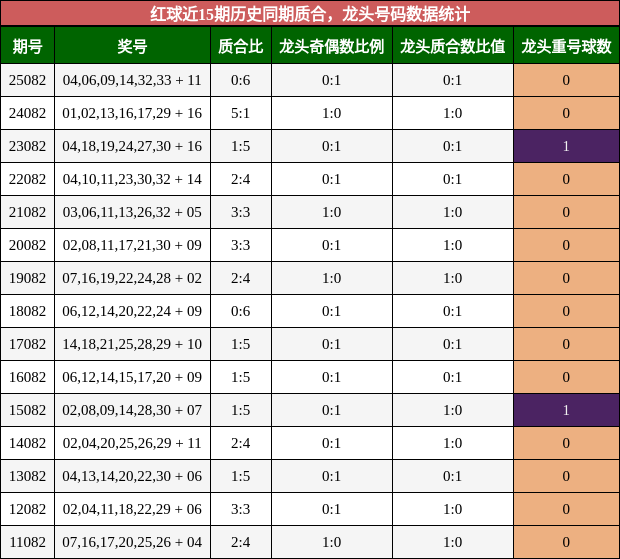Select draw numbers 02,08,11,17,21,30 + 09
The image size is (620, 559).
tap(132, 245)
